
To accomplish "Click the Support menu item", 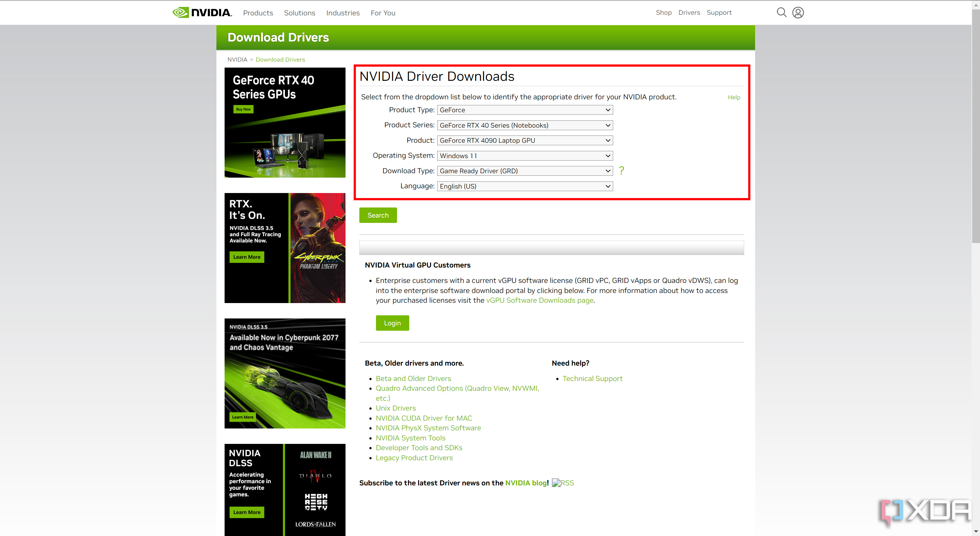I will [x=718, y=13].
